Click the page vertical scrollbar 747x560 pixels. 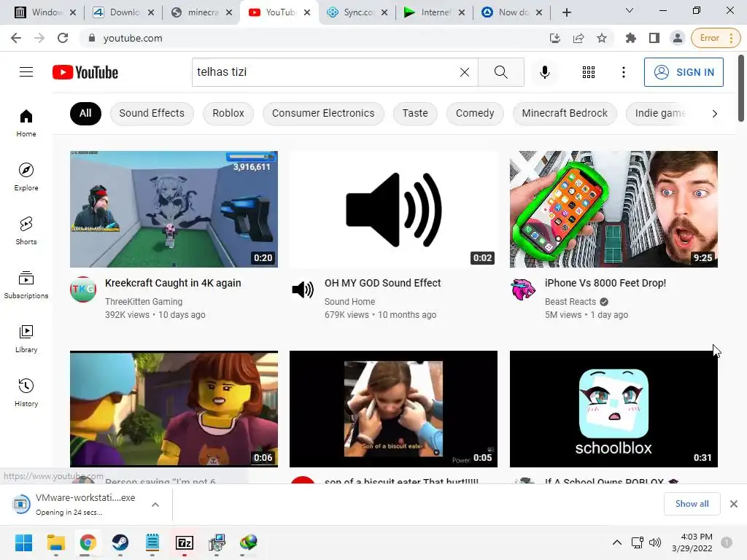click(741, 88)
